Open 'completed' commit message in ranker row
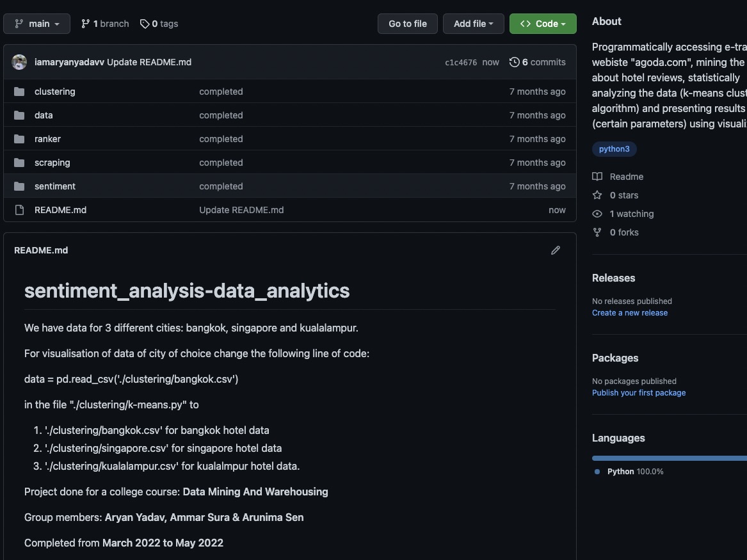Viewport: 747px width, 560px height. [221, 139]
